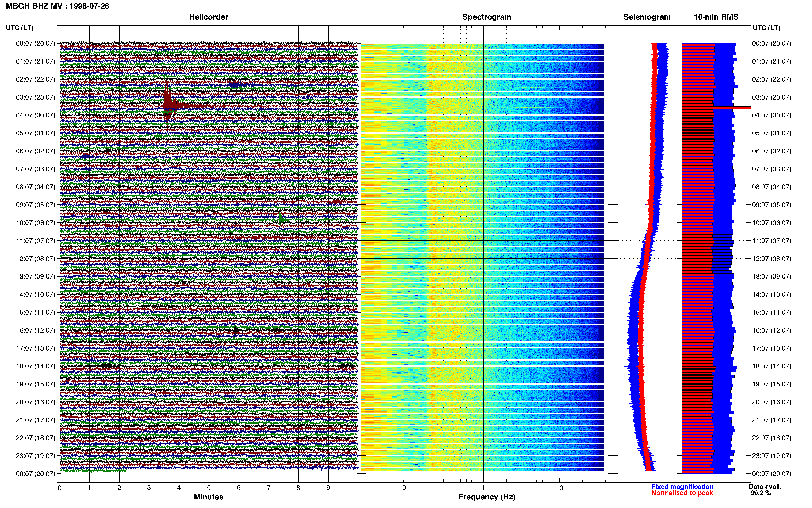Screen dimensions: 812x508
Task: Click the left time label '18:07 (14:07)'
Action: pos(35,366)
